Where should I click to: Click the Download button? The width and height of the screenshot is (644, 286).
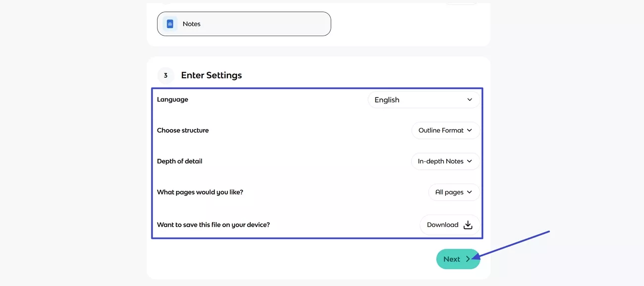point(450,224)
